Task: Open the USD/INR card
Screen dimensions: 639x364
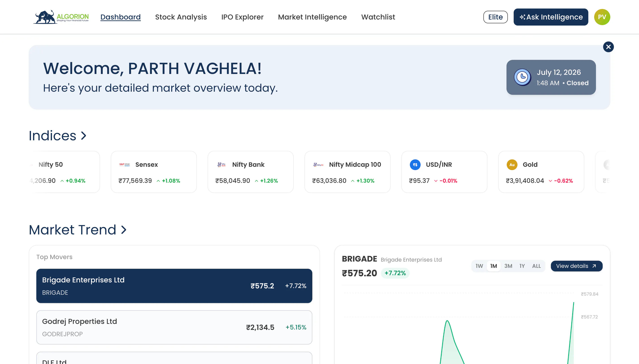Action: 444,172
